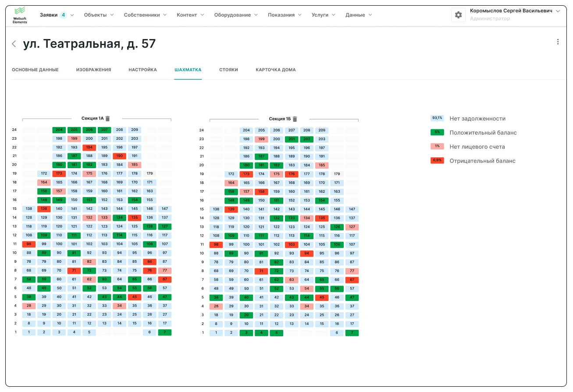The image size is (573, 392).
Task: Expand the Объекты dropdown
Action: [99, 15]
